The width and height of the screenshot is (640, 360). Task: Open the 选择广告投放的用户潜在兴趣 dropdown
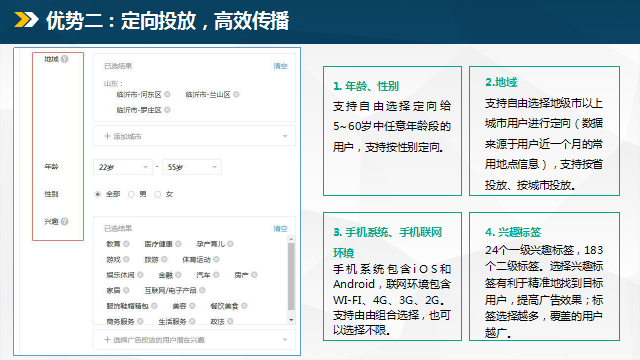194,340
